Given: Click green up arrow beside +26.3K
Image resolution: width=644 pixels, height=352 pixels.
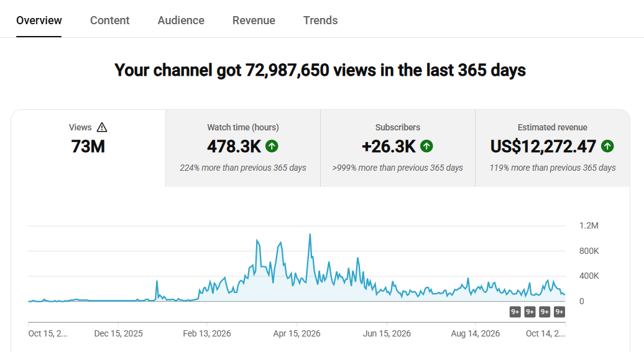Looking at the screenshot, I should [426, 146].
